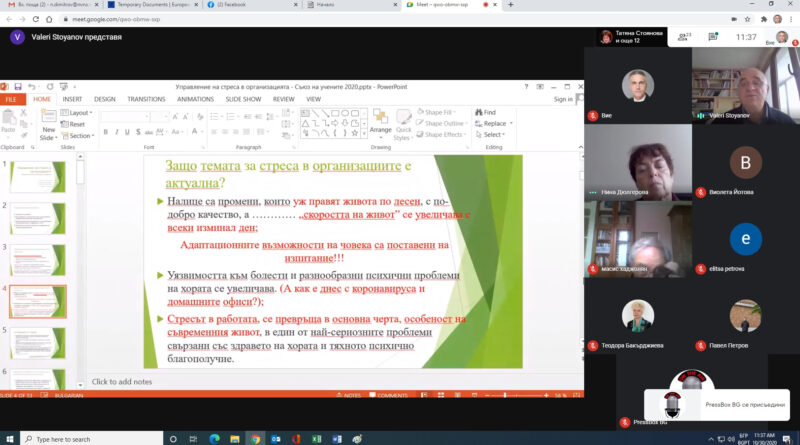Viewport: 800px width, 445px height.
Task: Switch to the ANIMATIONS tab
Action: 195,100
